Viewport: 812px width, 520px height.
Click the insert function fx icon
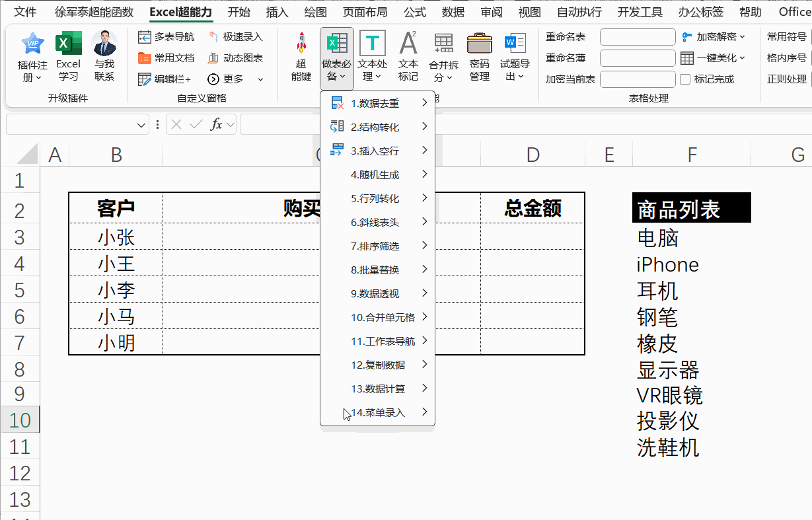pos(216,124)
